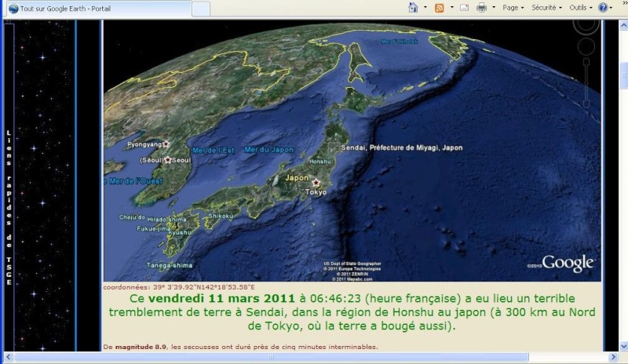Click the vertical scrollbar up arrow
The image size is (628, 364).
623,25
